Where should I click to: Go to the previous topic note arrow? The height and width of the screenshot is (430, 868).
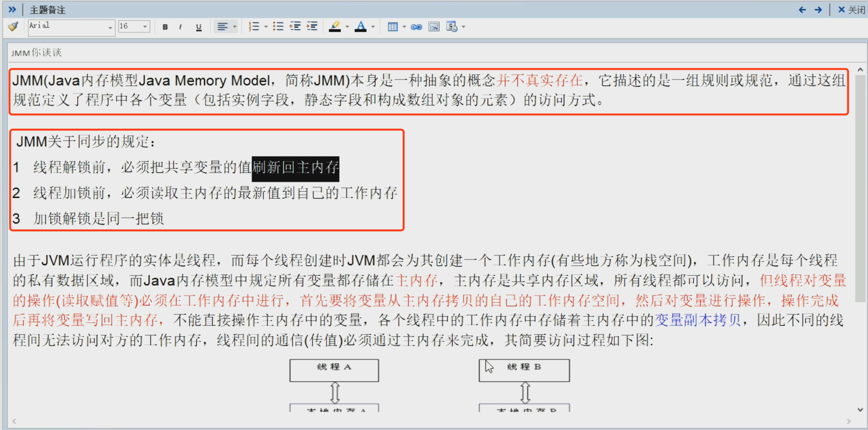click(x=802, y=10)
